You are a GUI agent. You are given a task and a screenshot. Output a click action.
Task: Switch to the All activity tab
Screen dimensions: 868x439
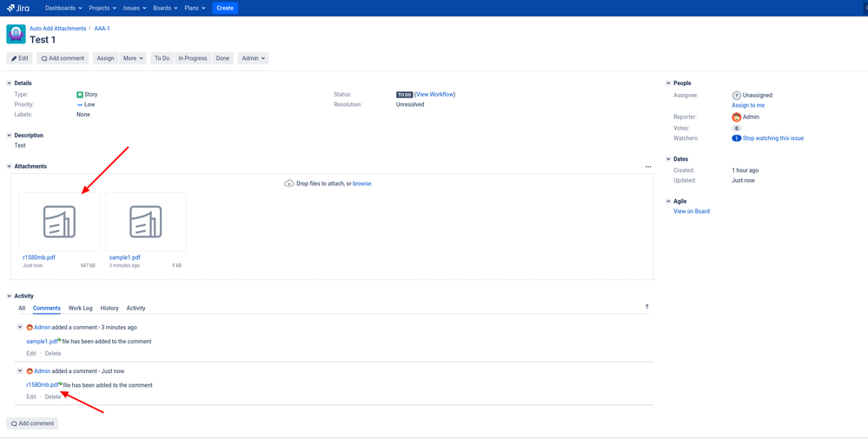[22, 308]
